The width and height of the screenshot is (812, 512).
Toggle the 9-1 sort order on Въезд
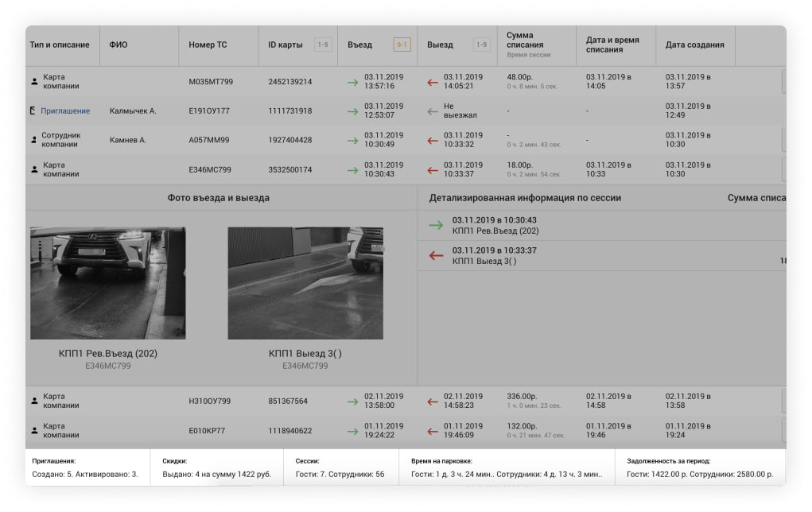402,45
